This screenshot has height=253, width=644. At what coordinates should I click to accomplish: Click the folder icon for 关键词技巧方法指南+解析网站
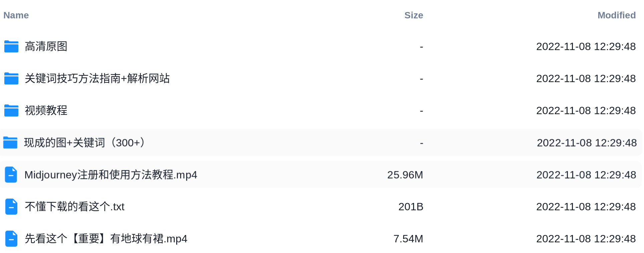11,78
